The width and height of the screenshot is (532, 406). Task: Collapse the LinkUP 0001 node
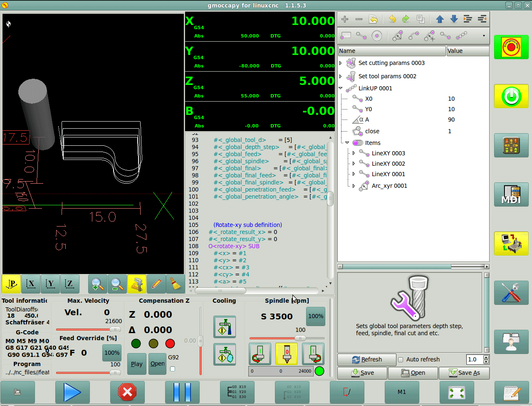click(x=341, y=88)
